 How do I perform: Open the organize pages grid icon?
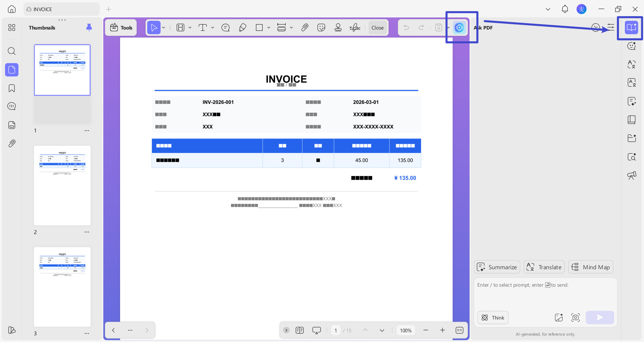coord(12,27)
